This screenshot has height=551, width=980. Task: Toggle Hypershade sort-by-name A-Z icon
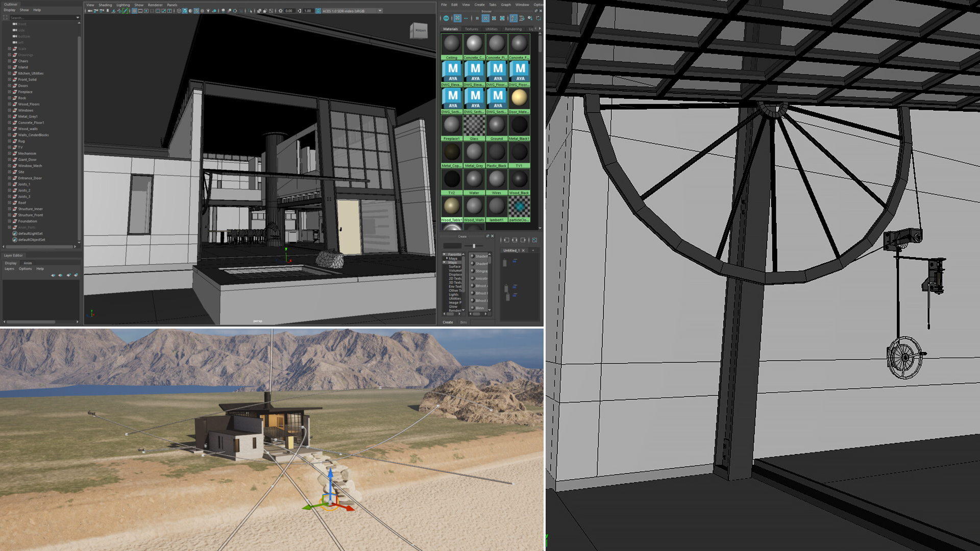click(513, 18)
